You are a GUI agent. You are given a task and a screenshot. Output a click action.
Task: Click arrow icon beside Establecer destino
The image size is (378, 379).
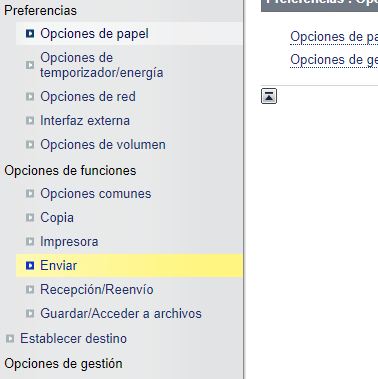[10, 339]
